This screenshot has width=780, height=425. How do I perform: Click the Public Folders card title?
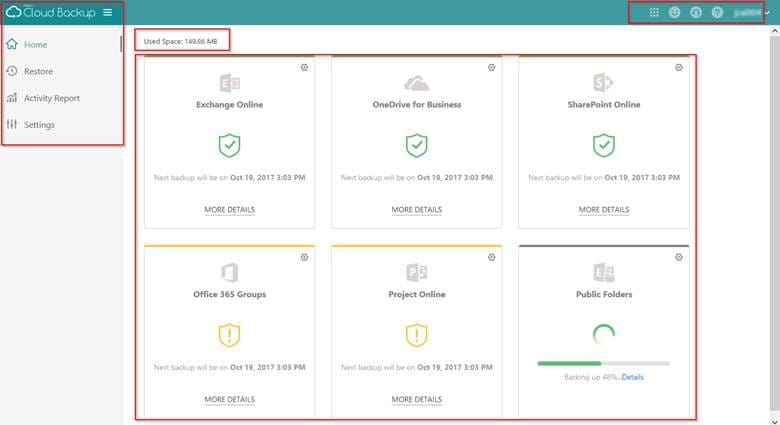coord(604,294)
